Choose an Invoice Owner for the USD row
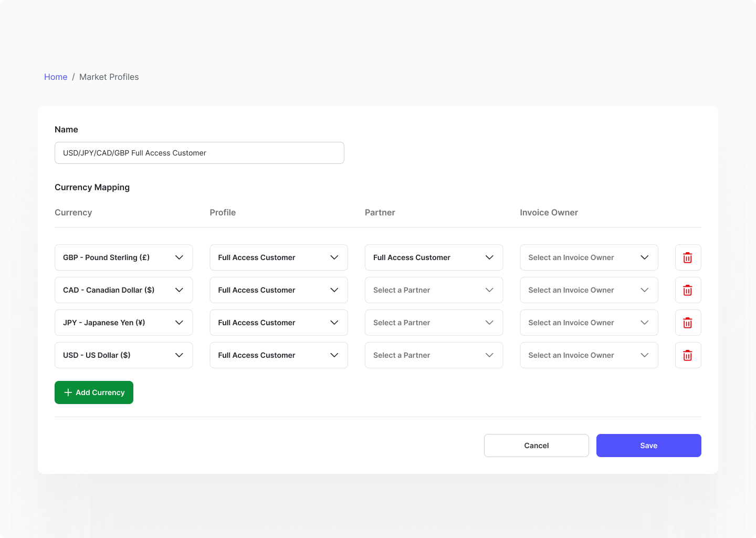Viewport: 756px width, 538px height. (589, 355)
